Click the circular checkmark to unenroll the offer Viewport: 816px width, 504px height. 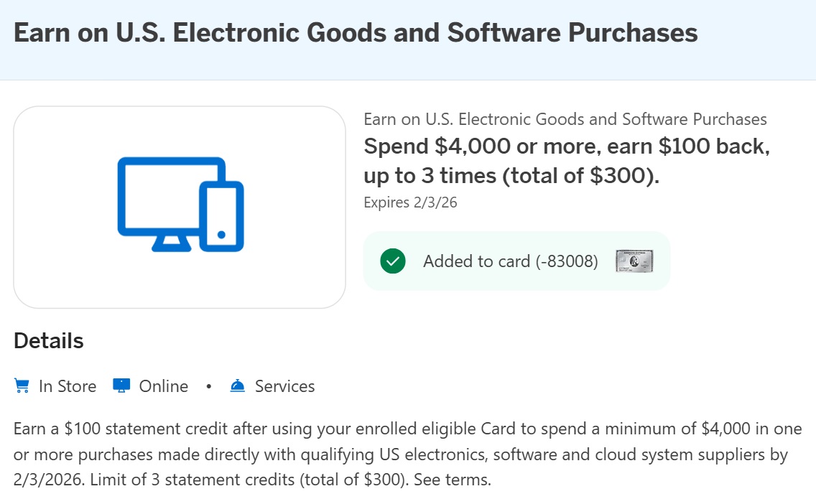392,261
